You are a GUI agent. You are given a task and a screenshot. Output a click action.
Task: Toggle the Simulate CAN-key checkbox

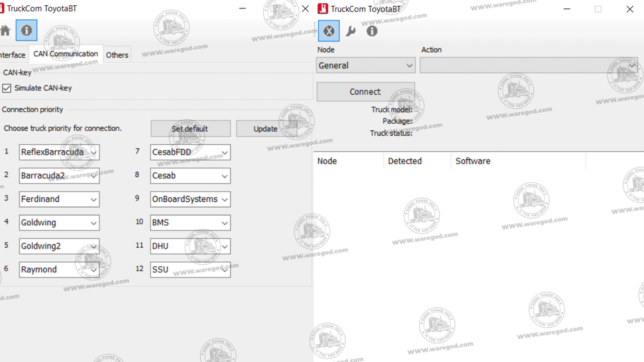point(7,88)
